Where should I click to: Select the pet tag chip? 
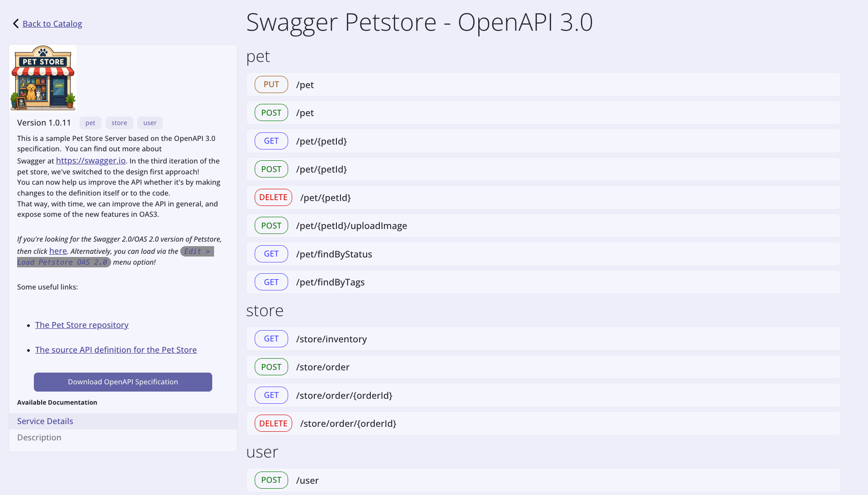pyautogui.click(x=90, y=123)
